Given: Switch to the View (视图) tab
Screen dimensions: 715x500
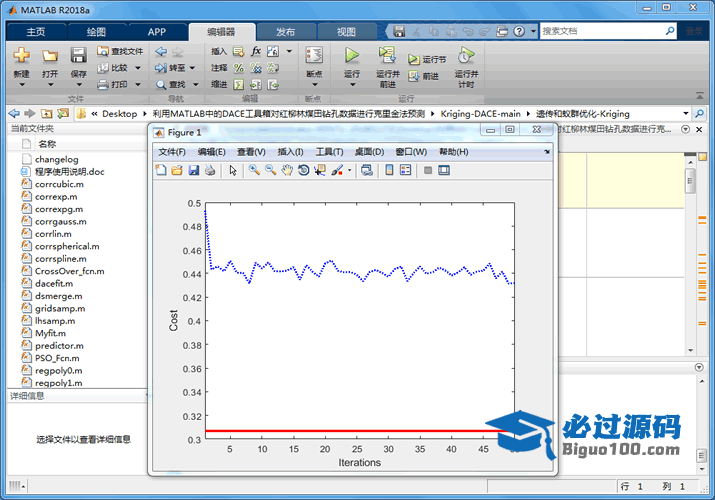Looking at the screenshot, I should (346, 32).
